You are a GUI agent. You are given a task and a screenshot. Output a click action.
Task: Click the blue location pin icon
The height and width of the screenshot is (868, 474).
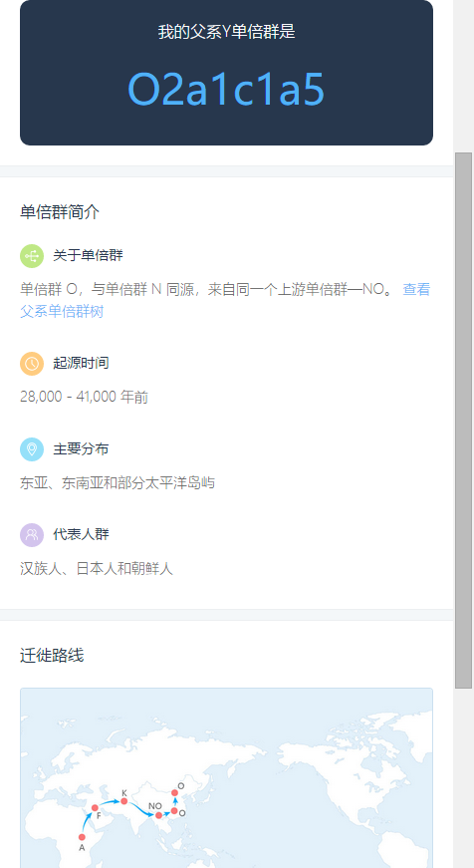32,448
